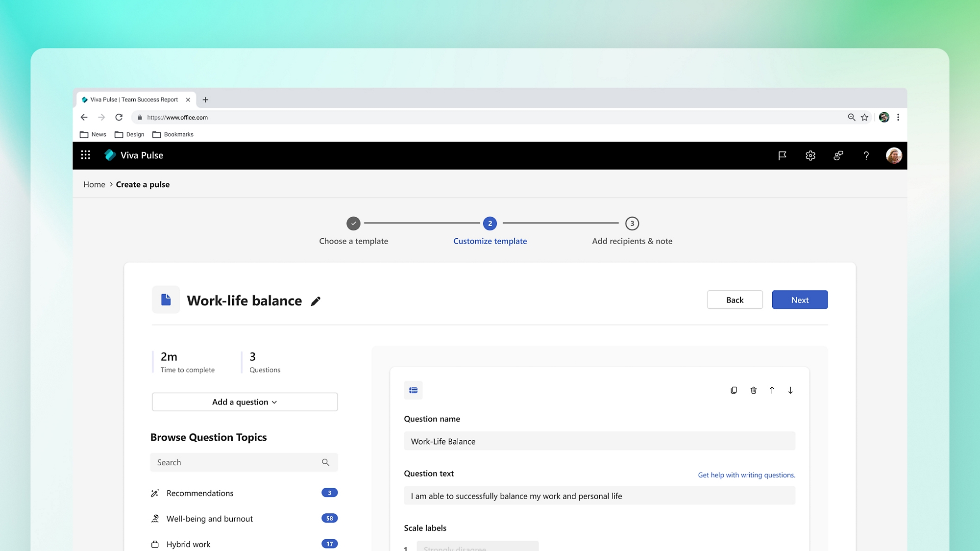This screenshot has width=980, height=551.
Task: Click the Next button
Action: (800, 300)
